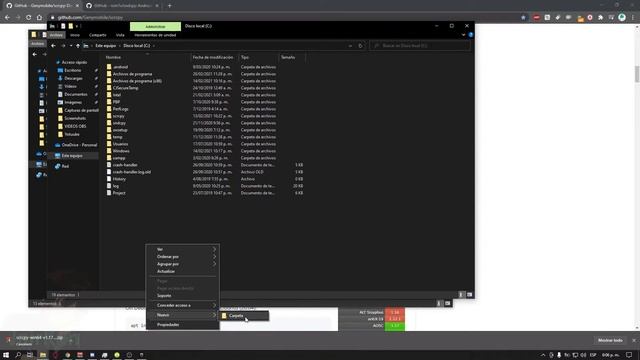Expand the Agrupar por submenu
Viewport: 640px width, 360px height.
tap(183, 264)
